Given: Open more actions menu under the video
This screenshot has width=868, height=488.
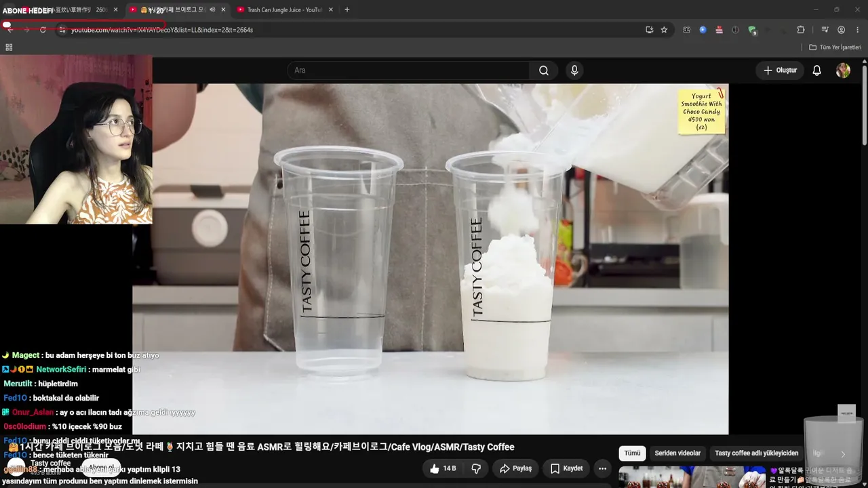Looking at the screenshot, I should (x=602, y=468).
